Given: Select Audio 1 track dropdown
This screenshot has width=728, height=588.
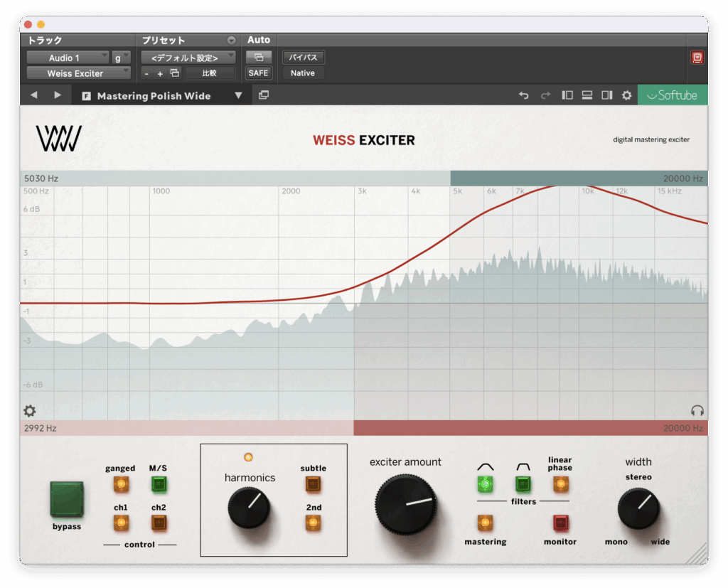Looking at the screenshot, I should (x=68, y=58).
